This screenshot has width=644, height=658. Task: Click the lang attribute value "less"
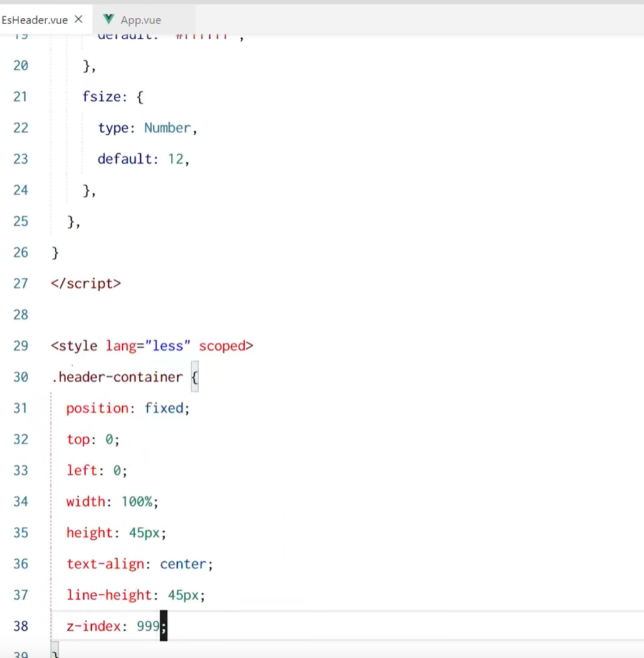coord(167,345)
